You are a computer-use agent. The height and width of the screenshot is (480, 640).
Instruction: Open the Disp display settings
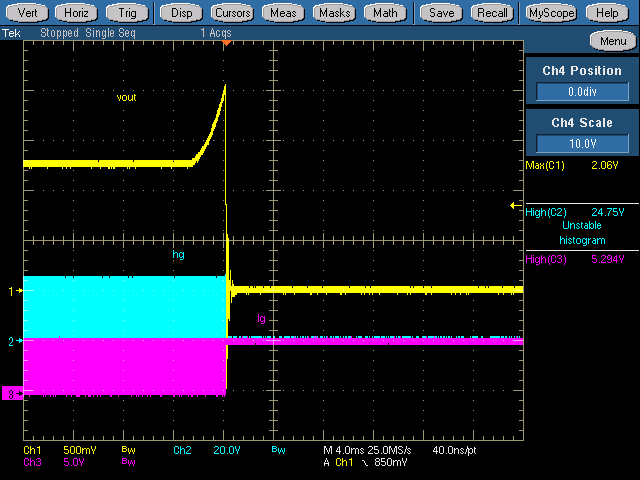(x=181, y=13)
